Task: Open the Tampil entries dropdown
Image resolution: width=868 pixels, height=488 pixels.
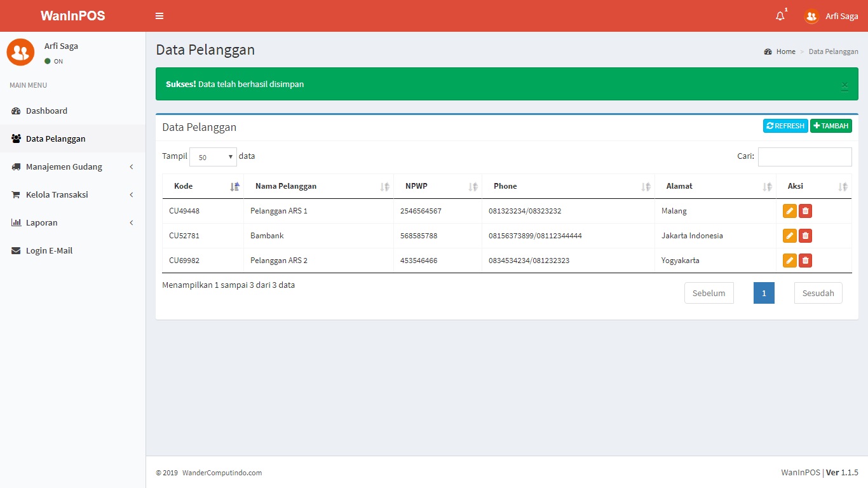Action: [x=213, y=157]
